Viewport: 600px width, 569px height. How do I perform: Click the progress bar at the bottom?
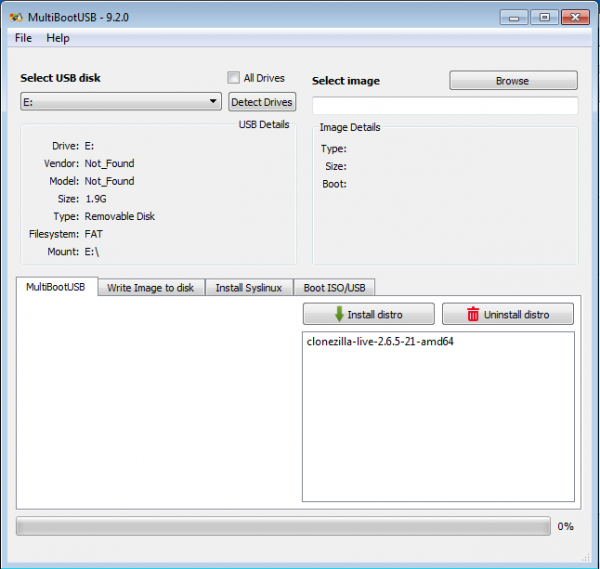point(283,526)
